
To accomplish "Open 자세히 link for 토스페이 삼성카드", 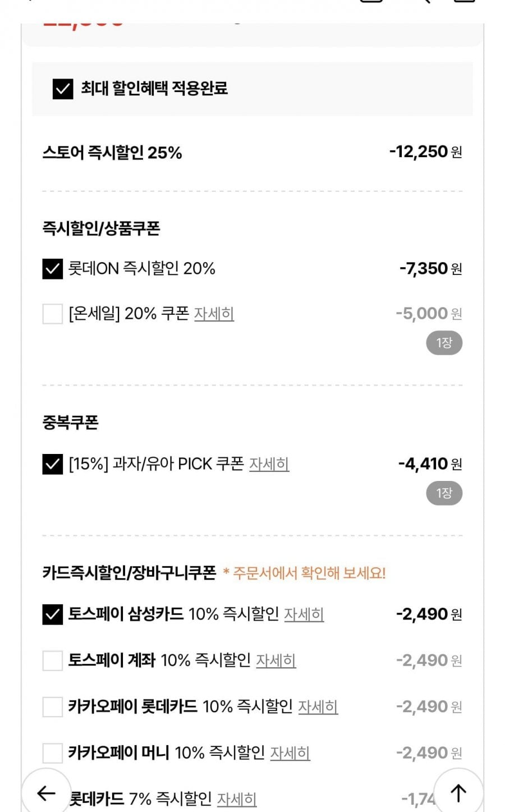I will [x=304, y=614].
